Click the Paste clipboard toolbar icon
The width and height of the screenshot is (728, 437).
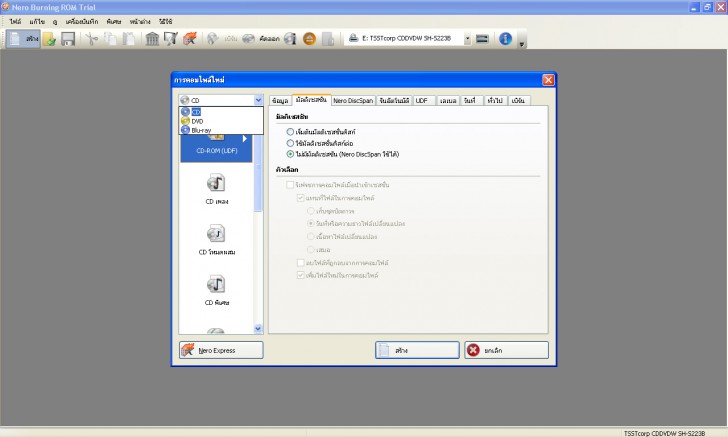[x=129, y=39]
